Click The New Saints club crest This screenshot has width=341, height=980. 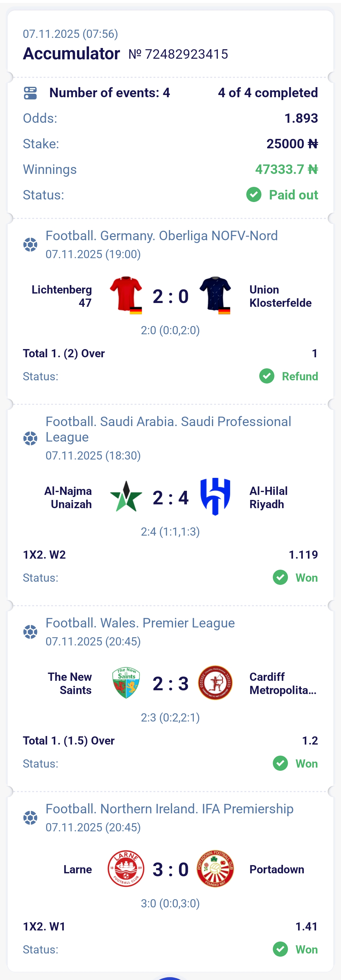pyautogui.click(x=126, y=682)
